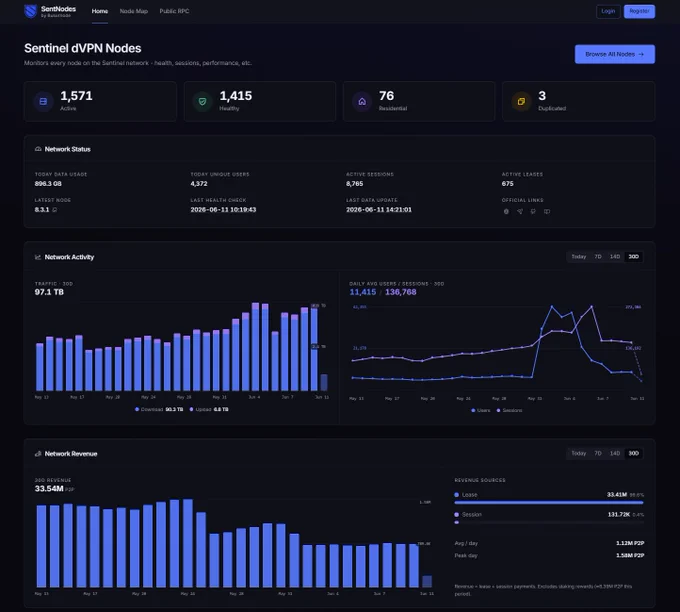680x612 pixels.
Task: Open the globe website icon under Official Links
Action: click(x=506, y=212)
